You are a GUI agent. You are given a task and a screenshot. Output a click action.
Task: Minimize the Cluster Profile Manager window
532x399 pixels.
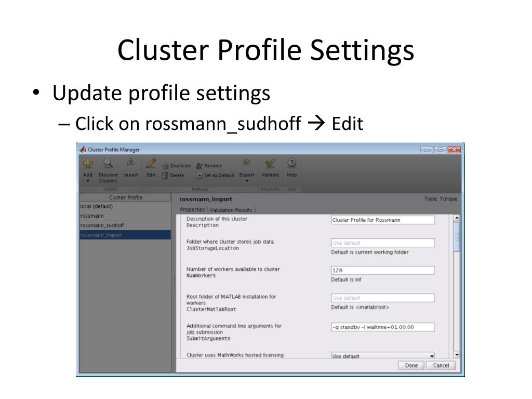[x=427, y=150]
